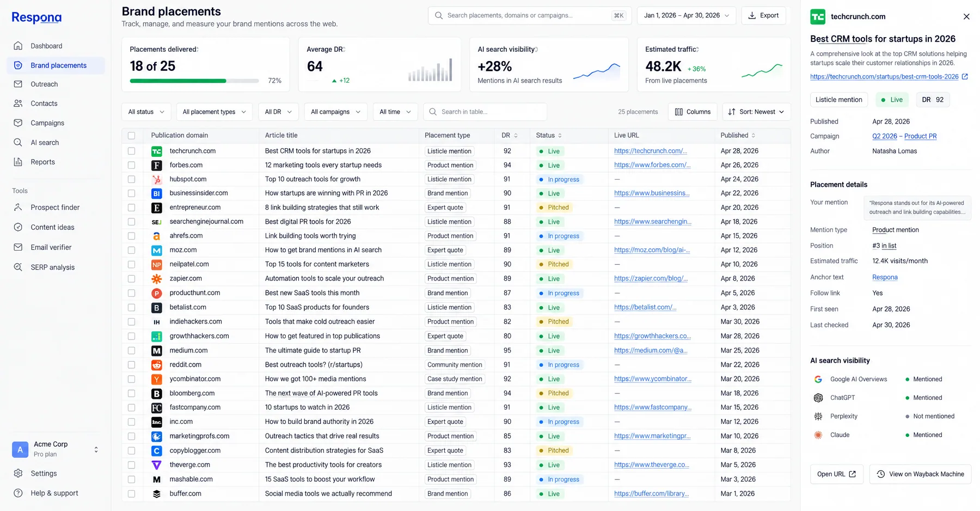Click the Placements delivered info icon
This screenshot has width=980, height=511.
click(198, 50)
